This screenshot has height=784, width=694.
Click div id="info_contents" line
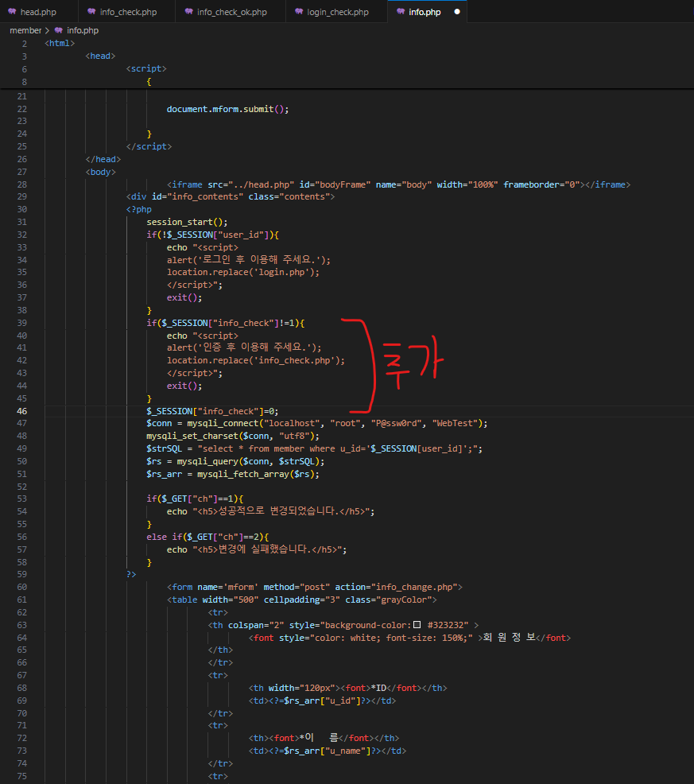pos(231,197)
